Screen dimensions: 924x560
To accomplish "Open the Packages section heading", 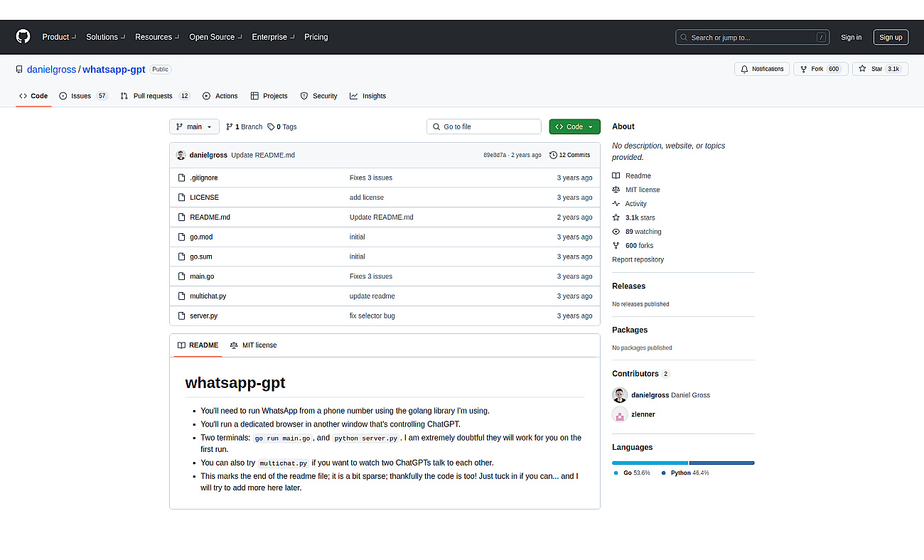I will pyautogui.click(x=630, y=330).
